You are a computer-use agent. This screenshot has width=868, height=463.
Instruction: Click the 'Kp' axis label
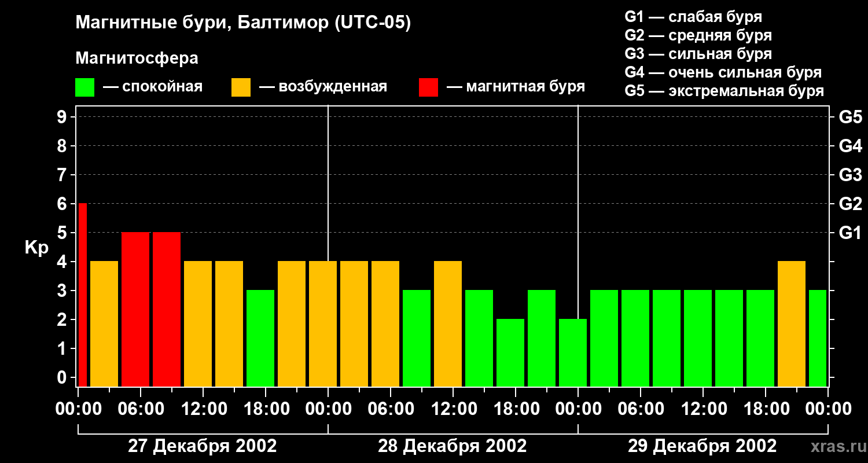(x=36, y=248)
